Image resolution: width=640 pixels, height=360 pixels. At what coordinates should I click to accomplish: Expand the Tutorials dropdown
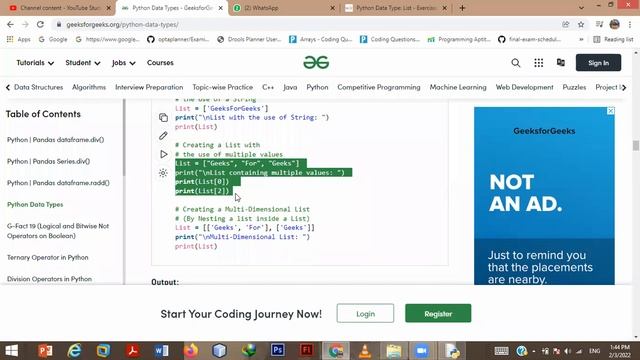tap(35, 63)
